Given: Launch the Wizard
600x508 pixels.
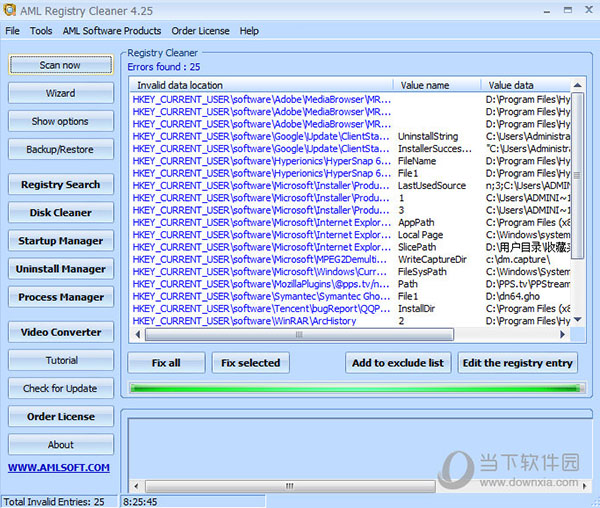Looking at the screenshot, I should click(x=61, y=93).
